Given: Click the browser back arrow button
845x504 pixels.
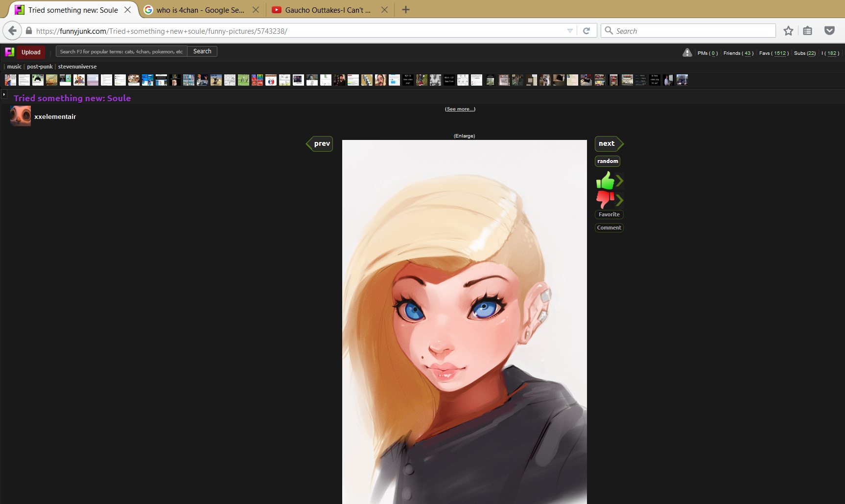Looking at the screenshot, I should [x=12, y=31].
